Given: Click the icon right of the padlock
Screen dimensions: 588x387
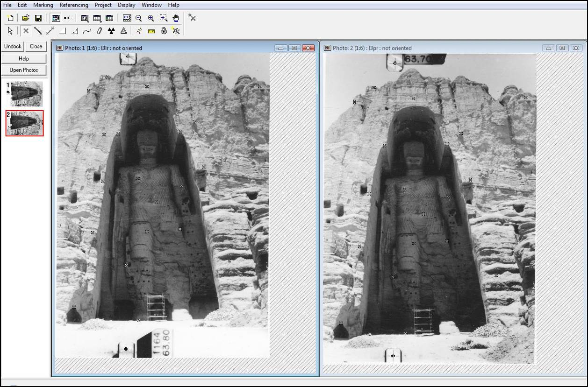Looking at the screenshot, I should pos(176,31).
